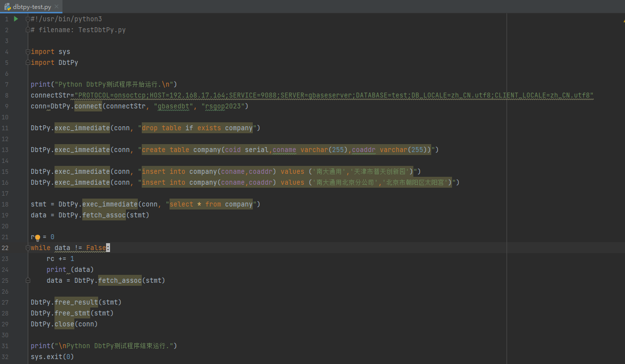Run script using green gutter arrow
The width and height of the screenshot is (625, 364).
pos(16,19)
